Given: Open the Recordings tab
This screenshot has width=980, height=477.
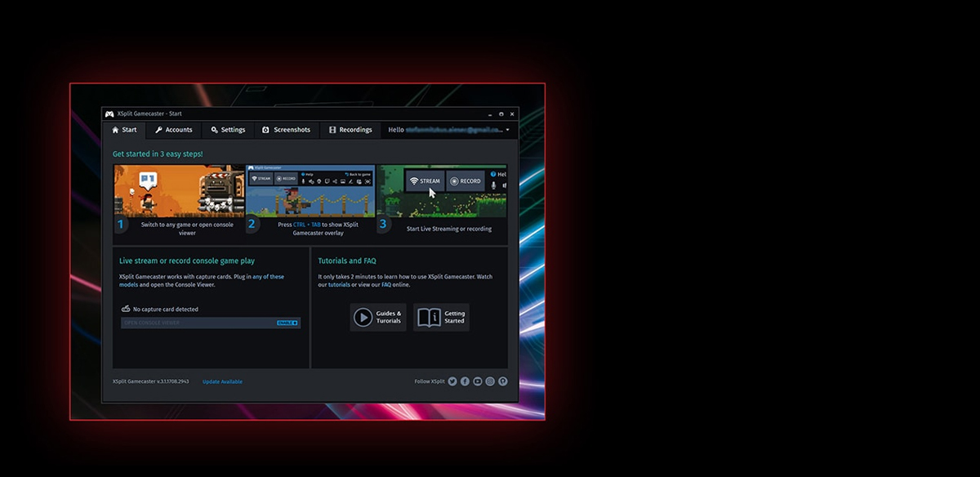Looking at the screenshot, I should click(x=350, y=130).
